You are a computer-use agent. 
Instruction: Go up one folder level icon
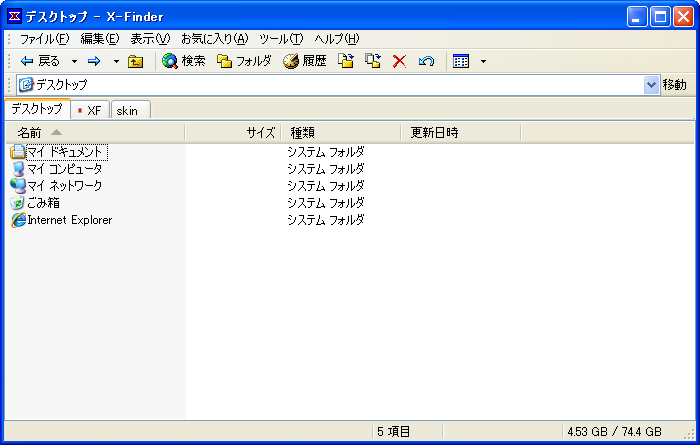(x=135, y=61)
